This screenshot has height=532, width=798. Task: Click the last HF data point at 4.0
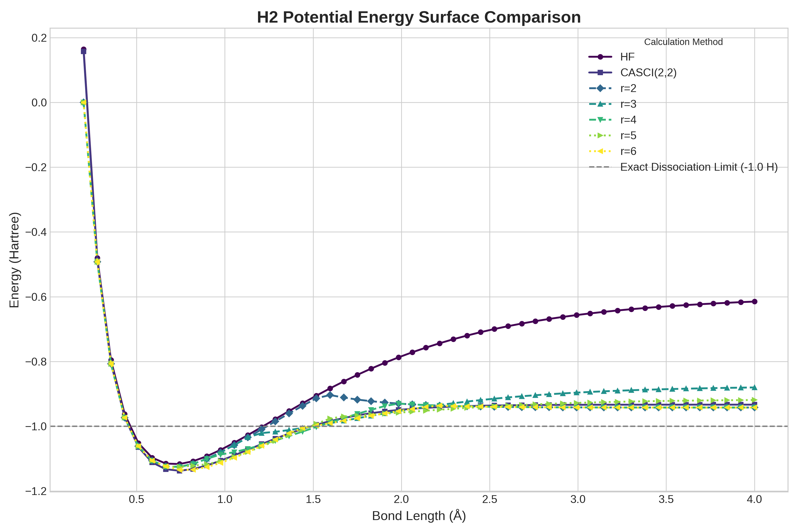pyautogui.click(x=755, y=301)
